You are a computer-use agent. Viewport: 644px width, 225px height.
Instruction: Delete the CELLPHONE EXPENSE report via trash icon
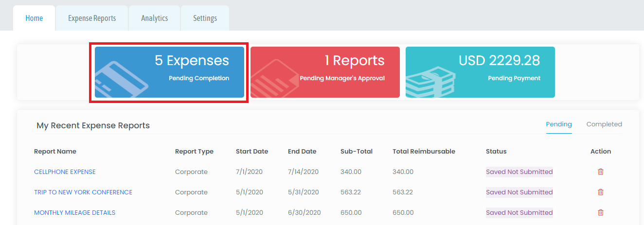(601, 172)
